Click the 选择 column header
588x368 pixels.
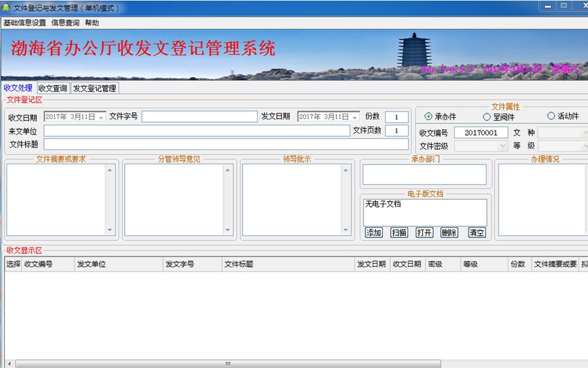pyautogui.click(x=13, y=264)
